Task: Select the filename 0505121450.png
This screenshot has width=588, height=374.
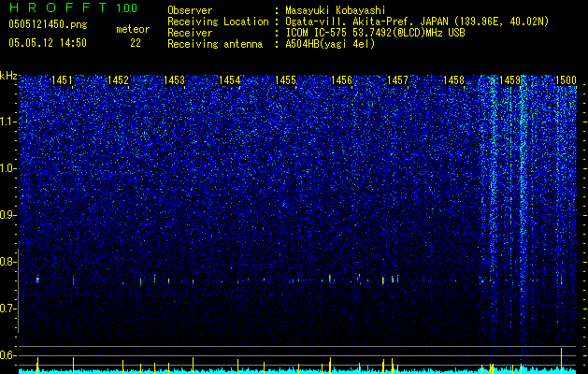Action: coord(48,24)
